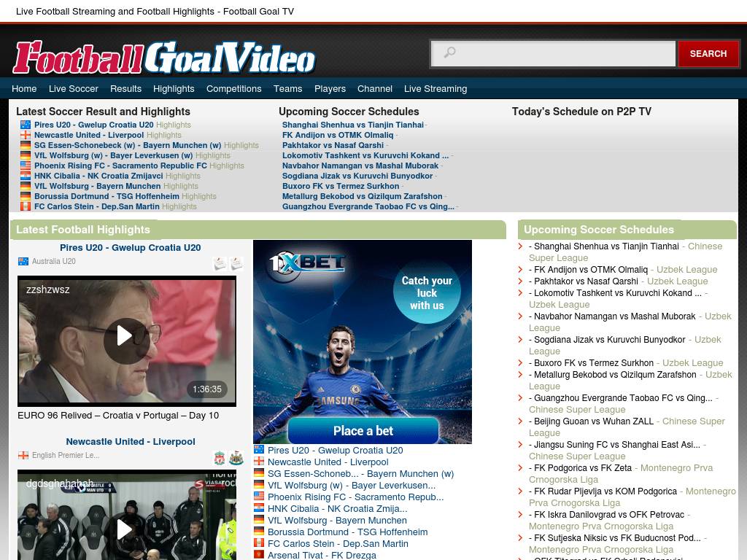Click the magnifier icon in the search box
The image size is (747, 560).
449,52
